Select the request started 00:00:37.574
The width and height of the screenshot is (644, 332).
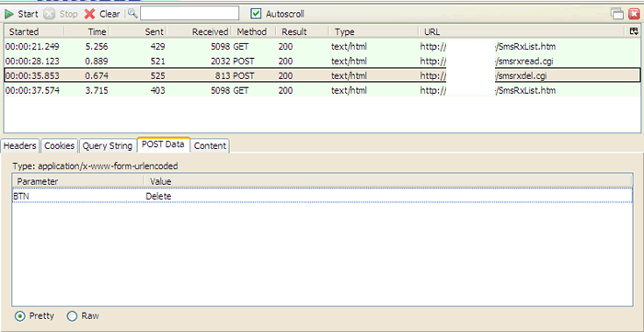(x=322, y=90)
